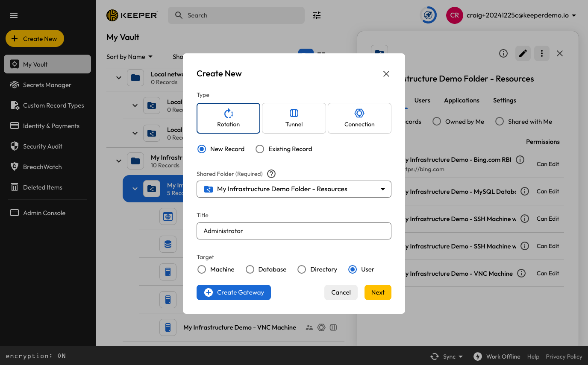Viewport: 588px width, 365px height.
Task: Open the search filter options icon
Action: pyautogui.click(x=317, y=15)
